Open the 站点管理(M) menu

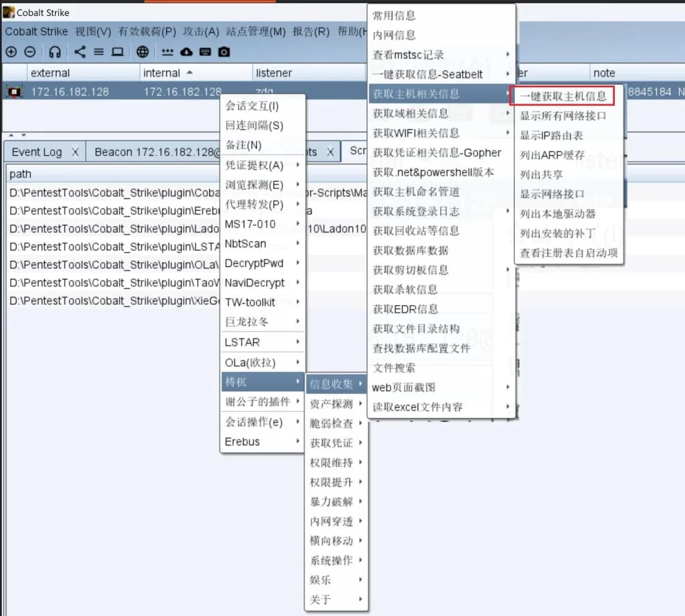click(x=256, y=31)
